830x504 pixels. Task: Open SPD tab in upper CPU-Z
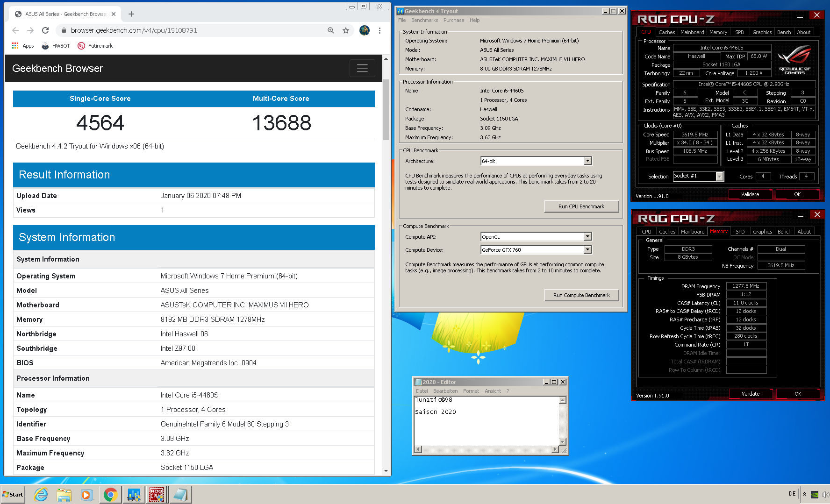click(740, 32)
